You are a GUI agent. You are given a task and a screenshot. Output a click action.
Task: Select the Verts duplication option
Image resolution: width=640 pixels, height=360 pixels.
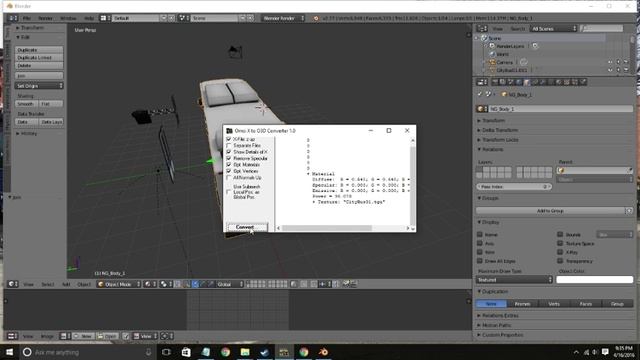(554, 304)
